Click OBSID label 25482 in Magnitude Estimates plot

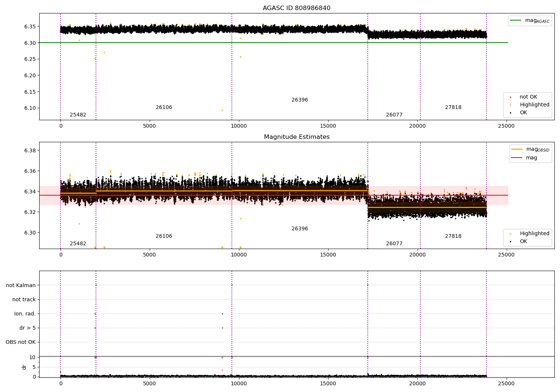coord(78,244)
